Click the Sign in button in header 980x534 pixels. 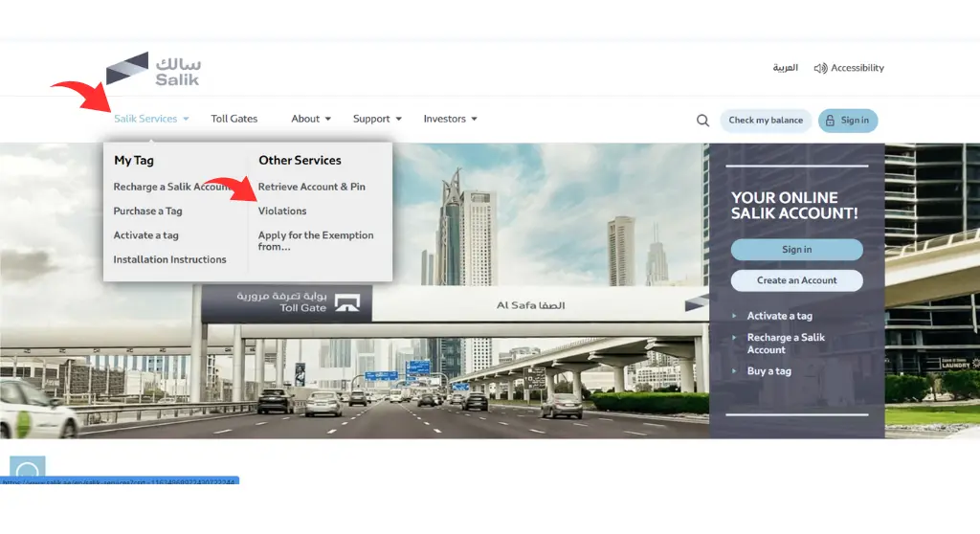(848, 120)
